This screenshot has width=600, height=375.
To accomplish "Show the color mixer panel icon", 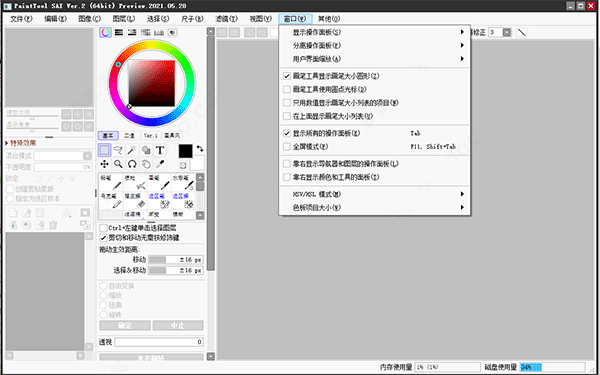I will (146, 33).
